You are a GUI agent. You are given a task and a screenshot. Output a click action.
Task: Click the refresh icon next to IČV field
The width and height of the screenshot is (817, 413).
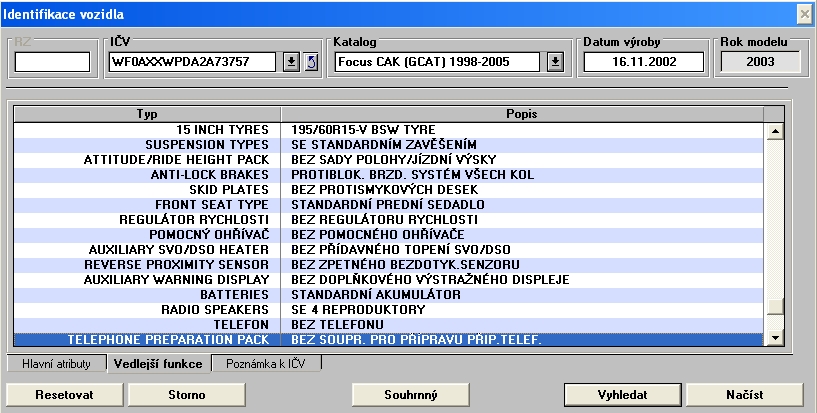coord(311,62)
